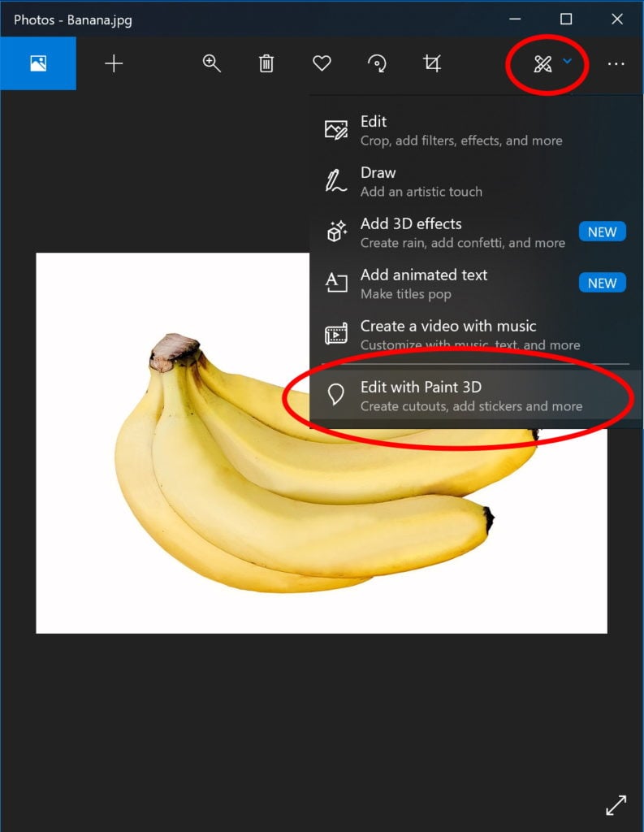Click the fullscreen arrows icon
Viewport: 644px width, 832px height.
pos(616,805)
